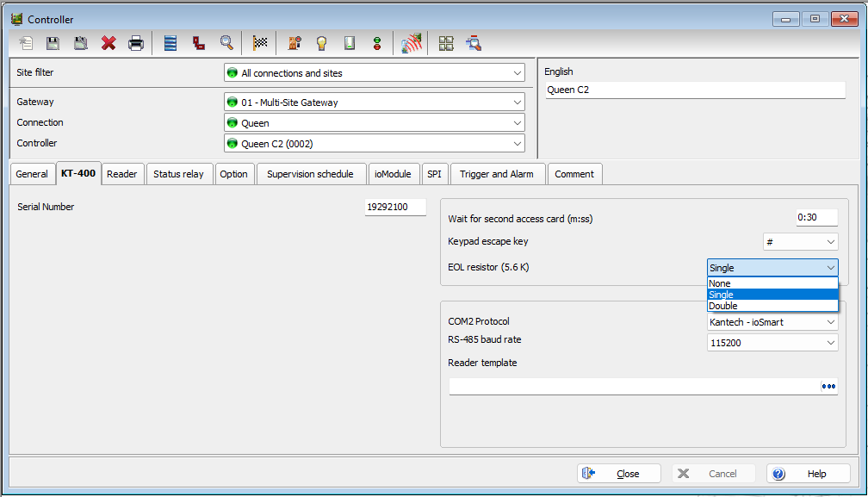
Task: Click the door toolbar icon
Action: (x=294, y=43)
